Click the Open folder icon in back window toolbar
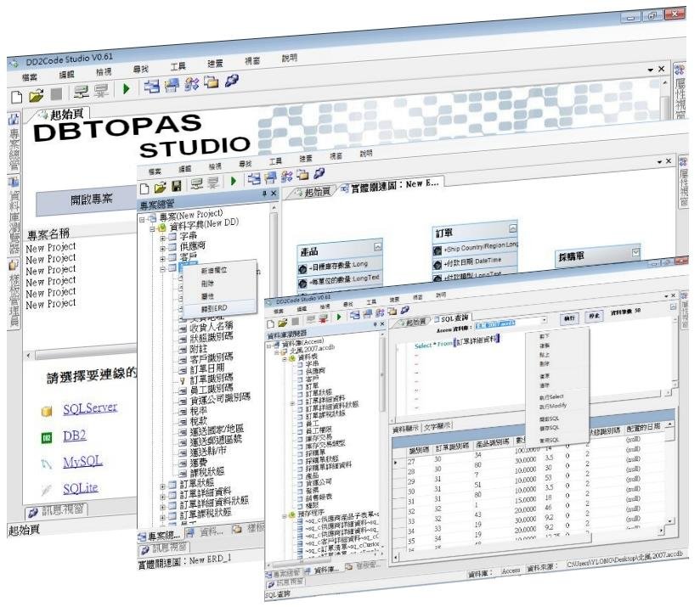This screenshot has width=700, height=607. coord(36,97)
